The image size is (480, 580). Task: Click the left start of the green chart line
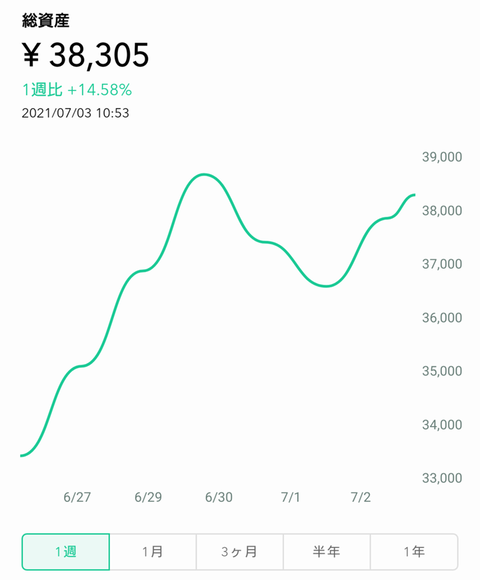click(22, 455)
